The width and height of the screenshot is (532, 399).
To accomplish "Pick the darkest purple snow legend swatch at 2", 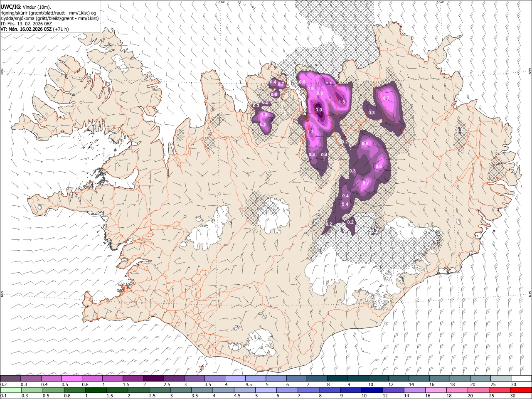I will point(153,379).
